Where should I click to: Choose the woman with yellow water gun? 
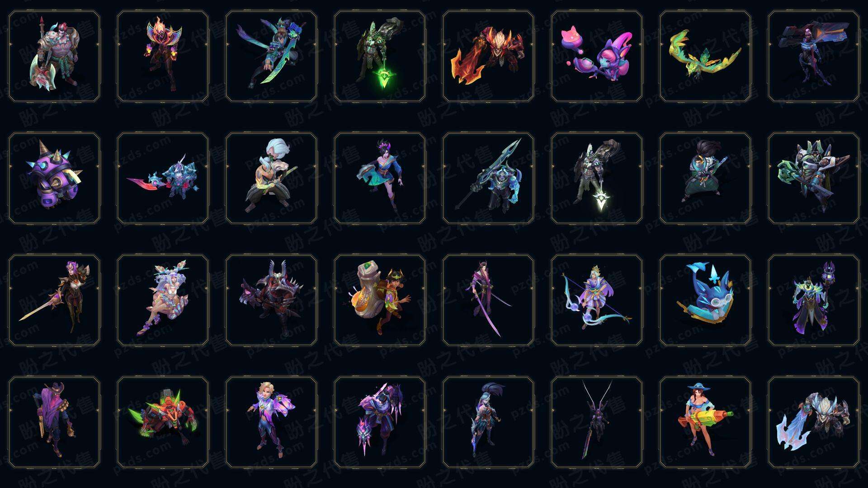coord(705,422)
